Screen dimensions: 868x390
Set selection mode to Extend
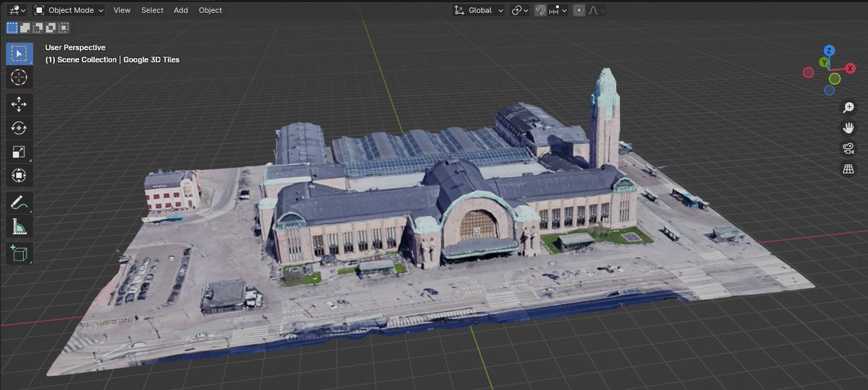click(x=25, y=27)
